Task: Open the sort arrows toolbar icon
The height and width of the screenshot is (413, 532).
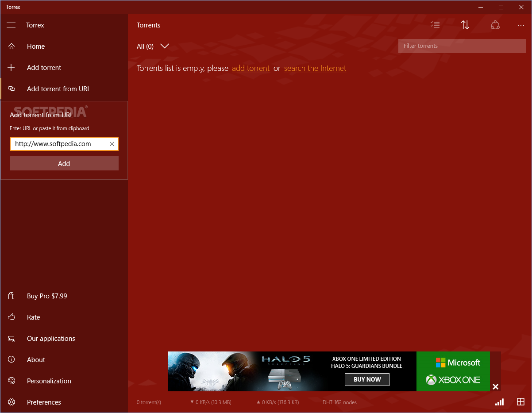Action: (465, 25)
